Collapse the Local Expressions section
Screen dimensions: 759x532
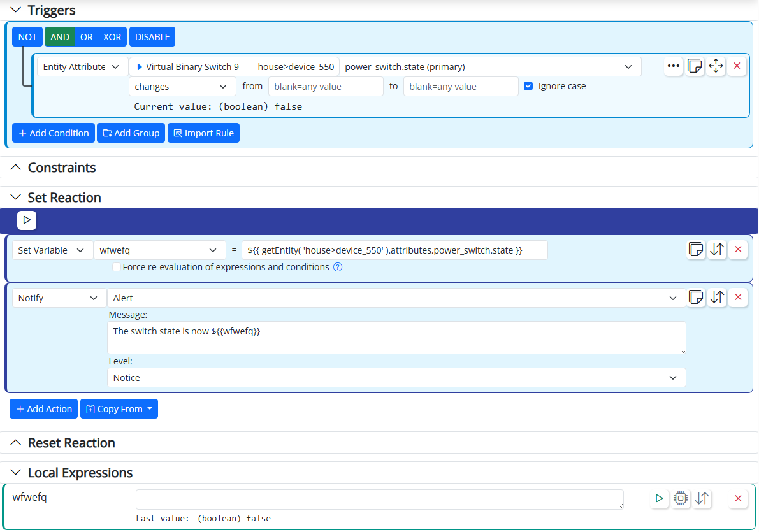[15, 473]
